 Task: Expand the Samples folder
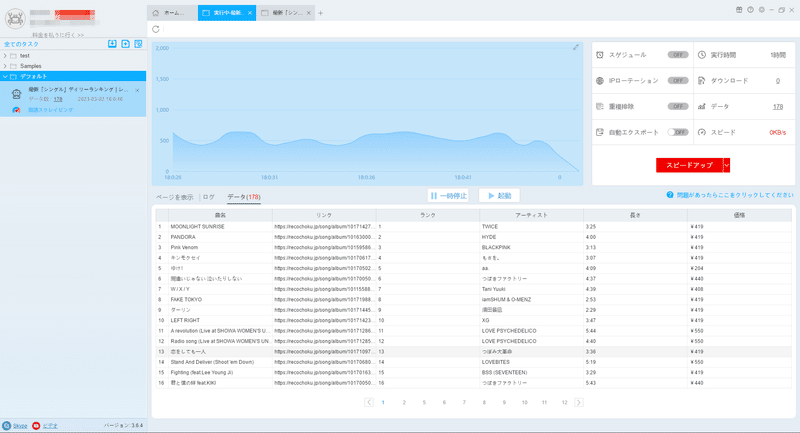(x=5, y=66)
